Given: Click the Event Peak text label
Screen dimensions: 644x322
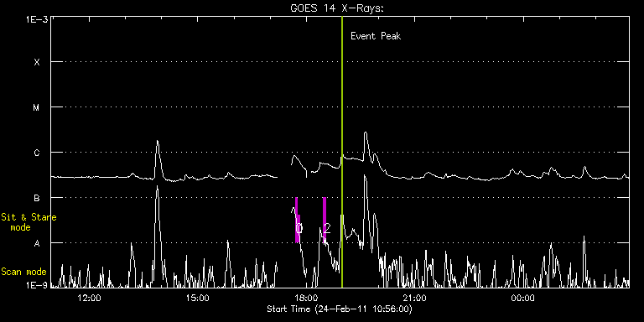Looking at the screenshot, I should click(x=376, y=36).
